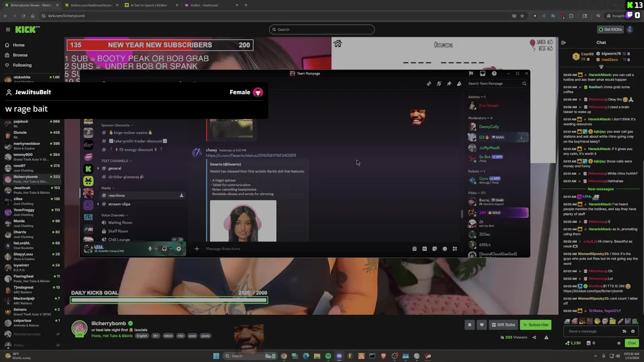Report stream with warning triangle icon

(546, 337)
